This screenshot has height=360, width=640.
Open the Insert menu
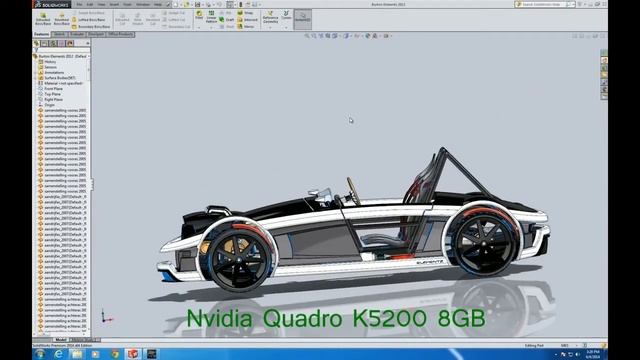click(114, 4)
